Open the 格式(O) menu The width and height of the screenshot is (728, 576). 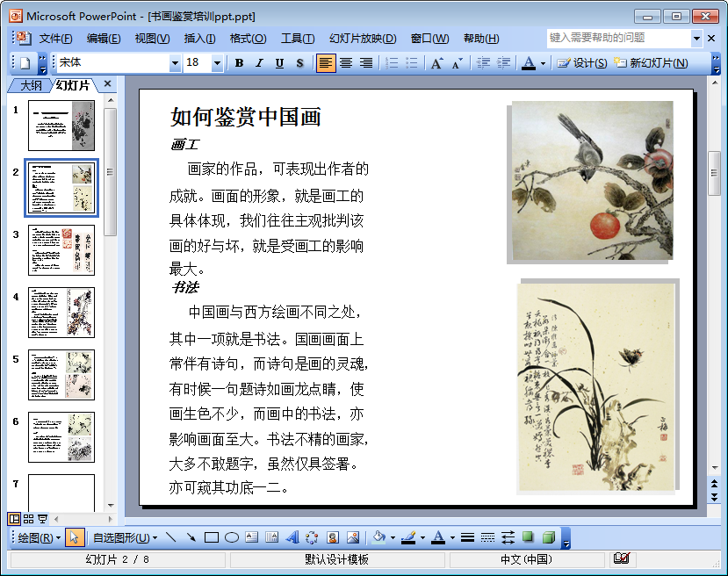tap(248, 39)
